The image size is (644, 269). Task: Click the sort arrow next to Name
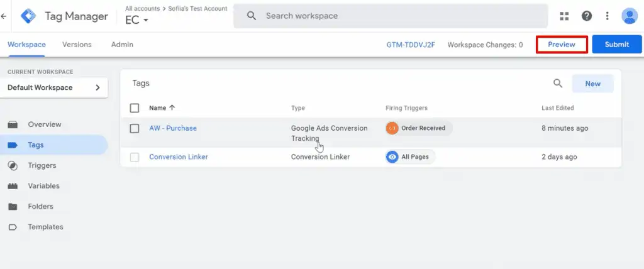click(172, 107)
